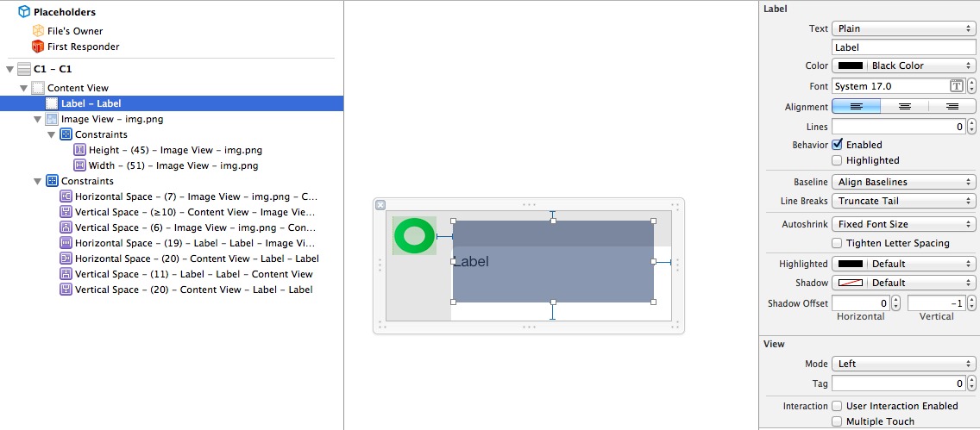Enable User Interaction Enabled checkbox
The image size is (980, 430).
pos(837,406)
